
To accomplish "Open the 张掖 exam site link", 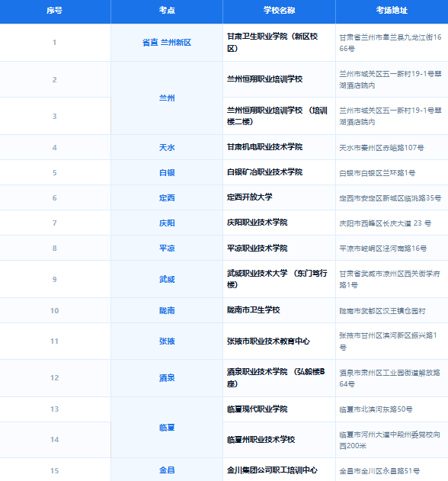I will pos(167,341).
